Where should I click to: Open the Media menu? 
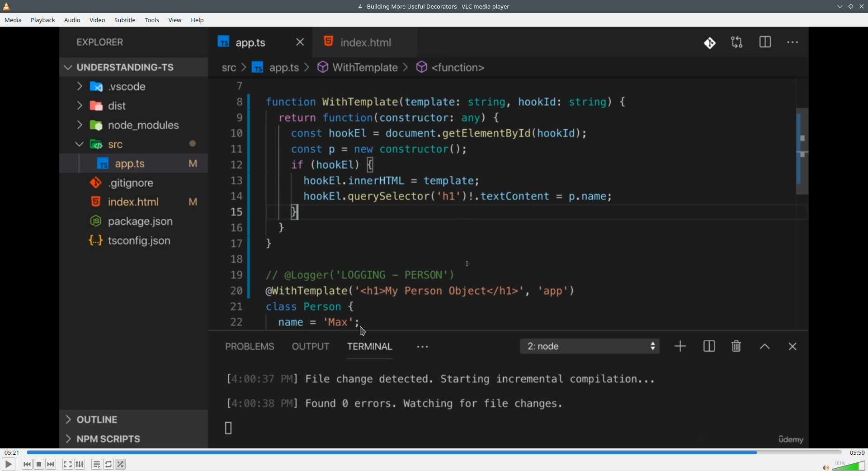click(x=13, y=20)
